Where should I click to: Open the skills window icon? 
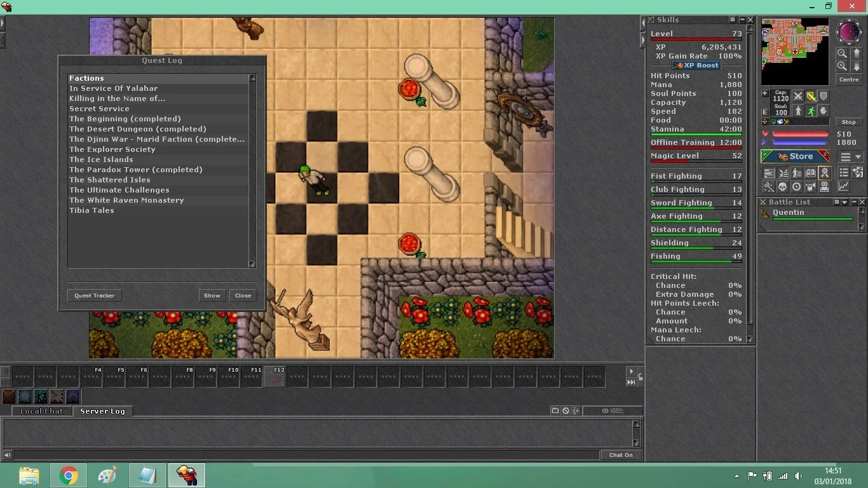tap(770, 172)
